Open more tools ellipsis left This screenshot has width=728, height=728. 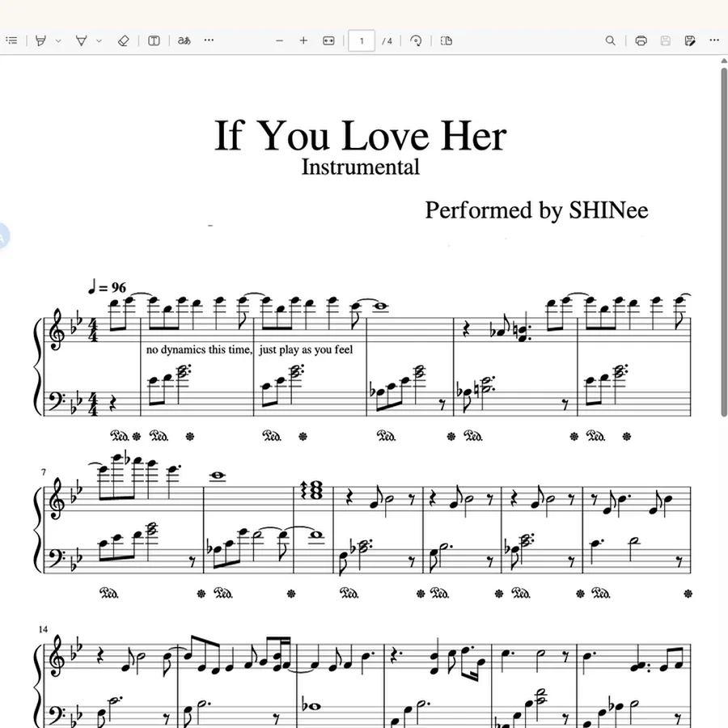point(209,40)
